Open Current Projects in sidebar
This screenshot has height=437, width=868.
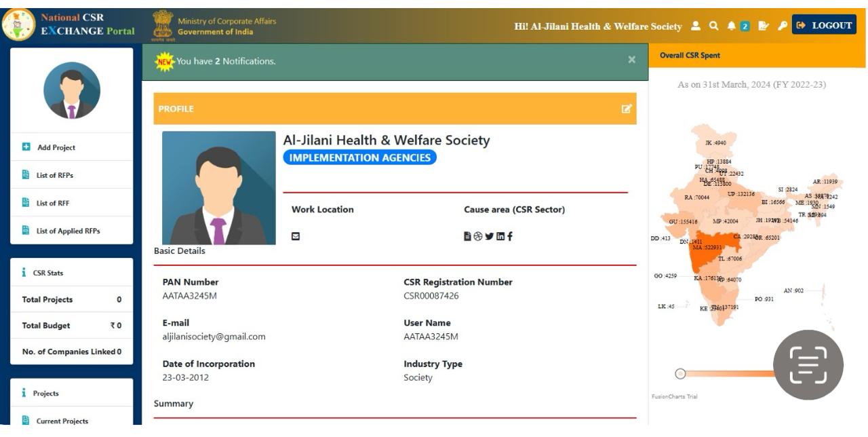[x=62, y=421]
